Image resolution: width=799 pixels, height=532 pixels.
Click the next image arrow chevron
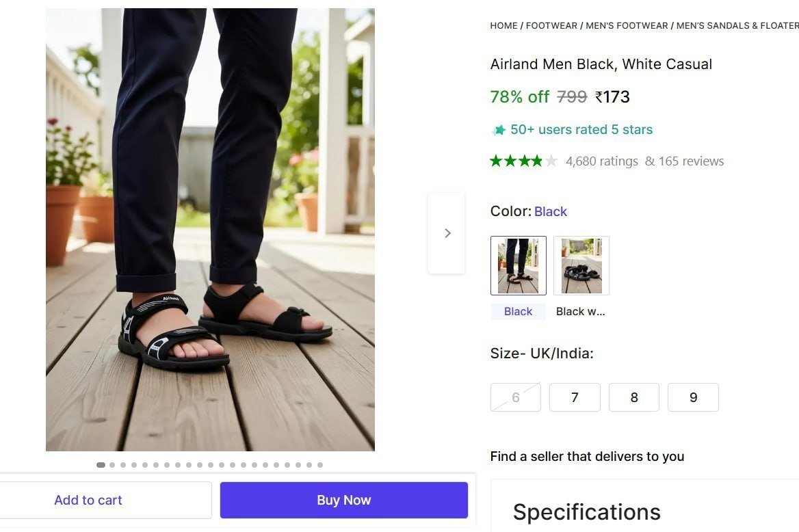point(447,232)
